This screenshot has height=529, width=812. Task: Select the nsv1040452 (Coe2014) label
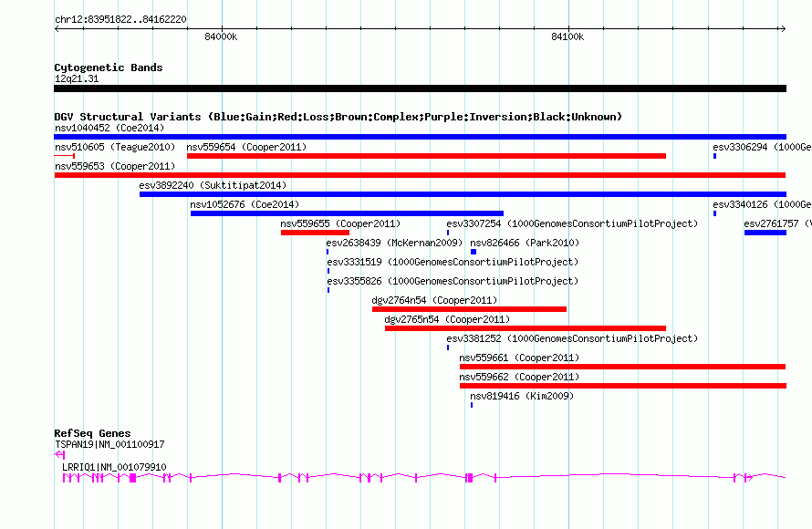(x=109, y=128)
